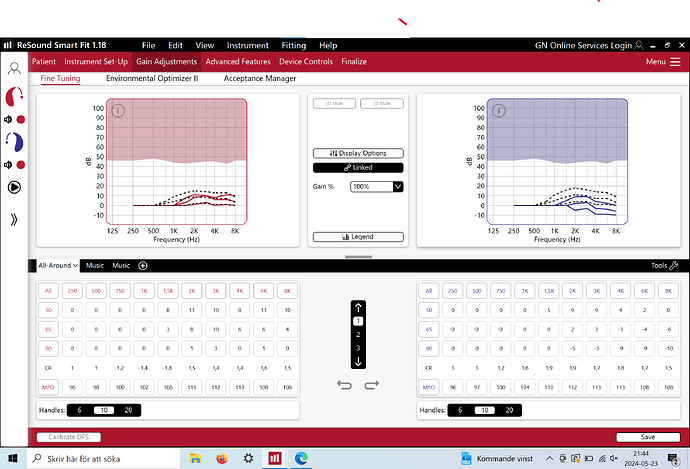Open info icon on right-ear red graph

tap(118, 110)
